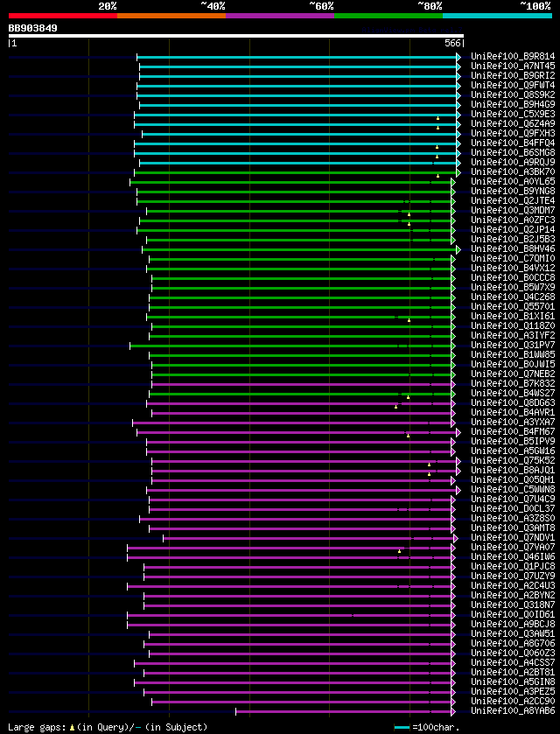Screen dimensions: 560x734
Task: Click the cyan alignment bar for B4FFQ4
Action: coord(296,143)
